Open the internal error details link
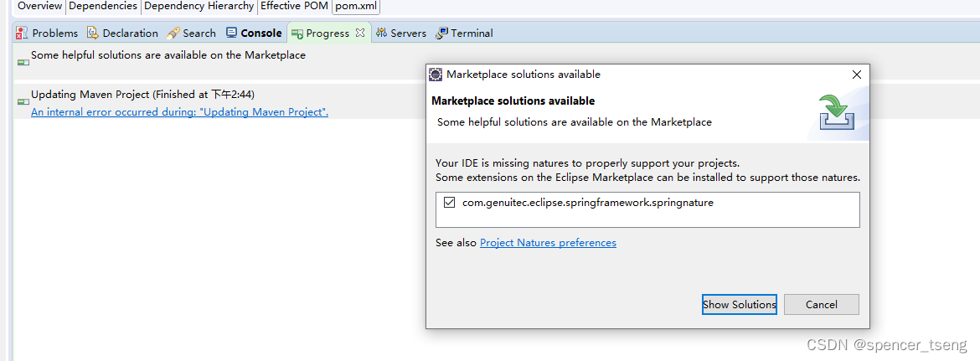Viewport: 980px width, 361px height. pyautogui.click(x=179, y=112)
